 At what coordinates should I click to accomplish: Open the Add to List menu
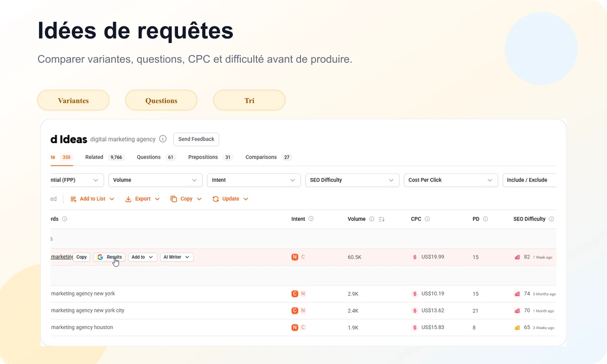(93, 199)
